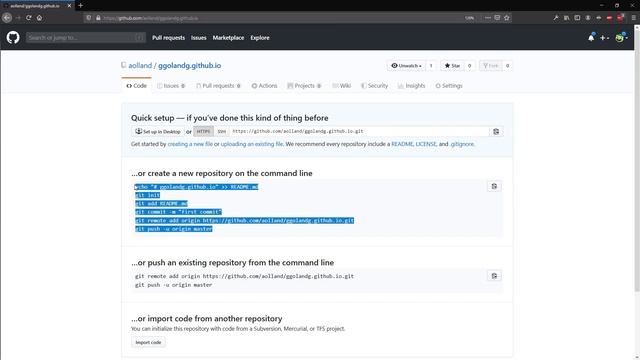This screenshot has width=640, height=360.
Task: Click Pull requests in top navigation
Action: (x=169, y=38)
